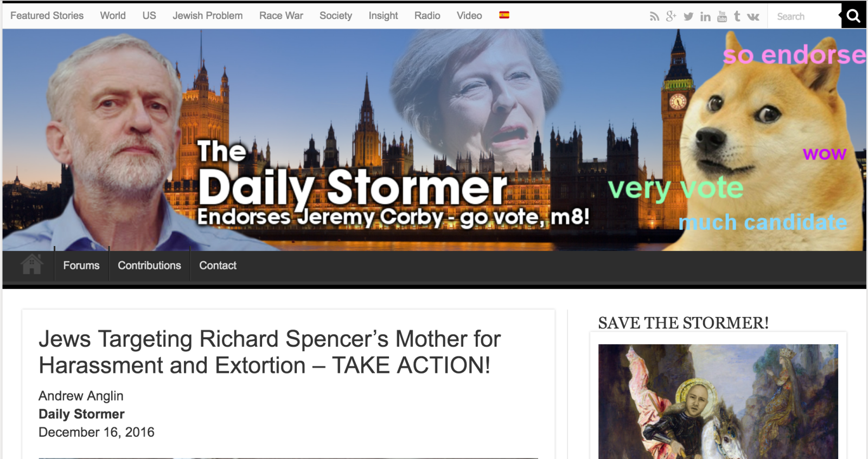868x459 pixels.
Task: Visit the LinkedIn icon link
Action: [705, 17]
